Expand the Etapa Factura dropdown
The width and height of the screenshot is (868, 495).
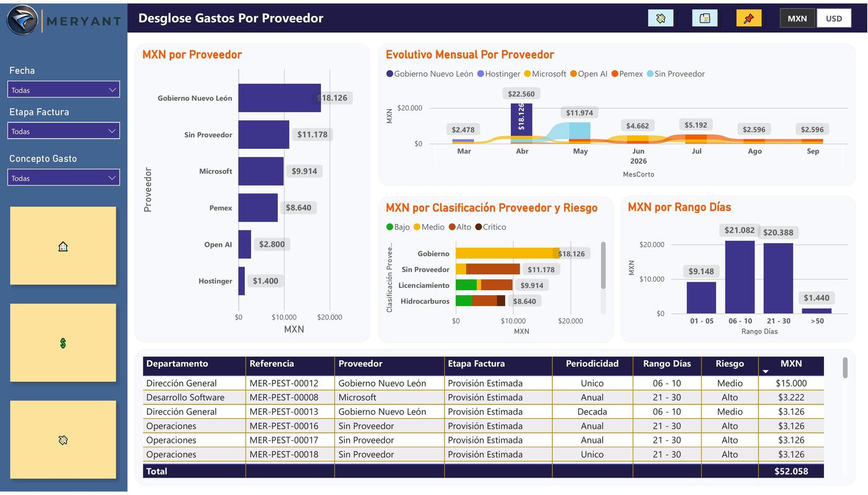pyautogui.click(x=63, y=132)
